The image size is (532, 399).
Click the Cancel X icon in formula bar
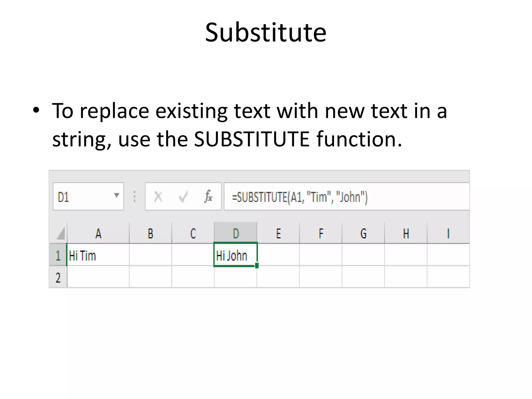[x=158, y=197]
